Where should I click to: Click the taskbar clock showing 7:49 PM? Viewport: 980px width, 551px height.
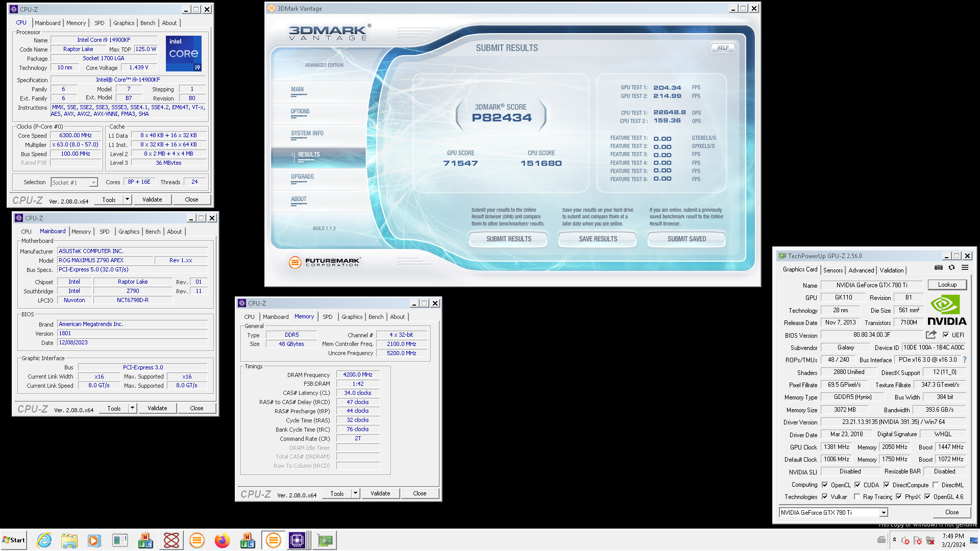[953, 540]
